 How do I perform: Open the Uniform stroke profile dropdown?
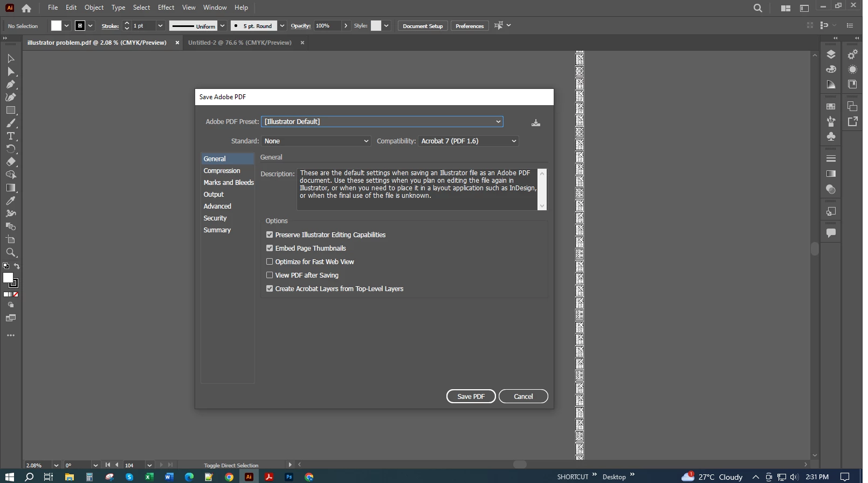coord(222,26)
